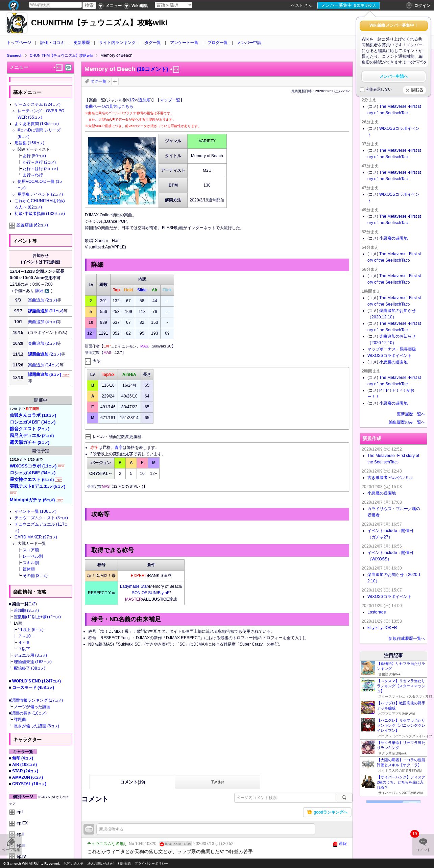
Task: Open the 新規作成履歴一覧へ link
Action: click(x=407, y=638)
